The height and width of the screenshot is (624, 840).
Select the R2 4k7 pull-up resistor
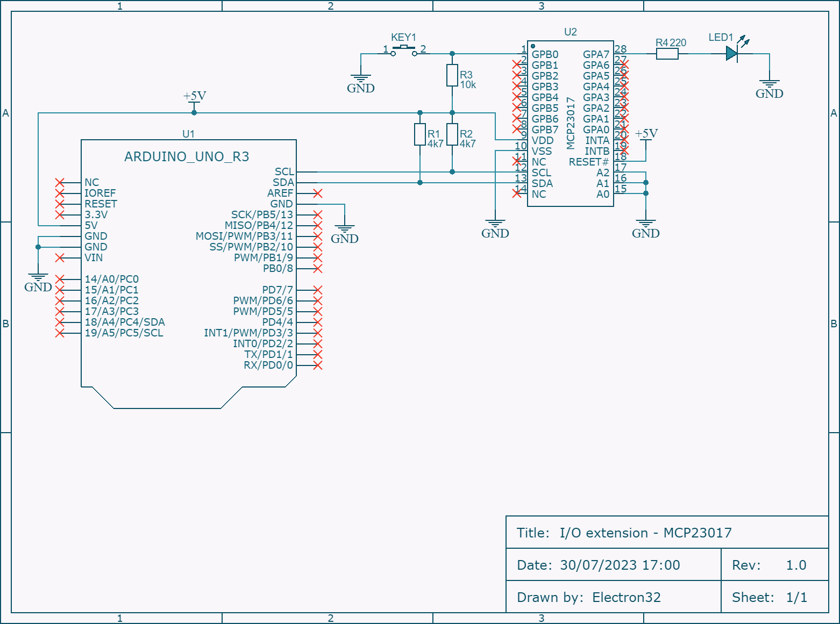[x=452, y=134]
